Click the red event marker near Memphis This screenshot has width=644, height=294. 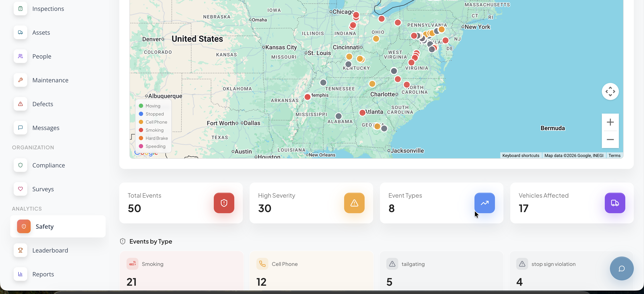[x=307, y=97]
